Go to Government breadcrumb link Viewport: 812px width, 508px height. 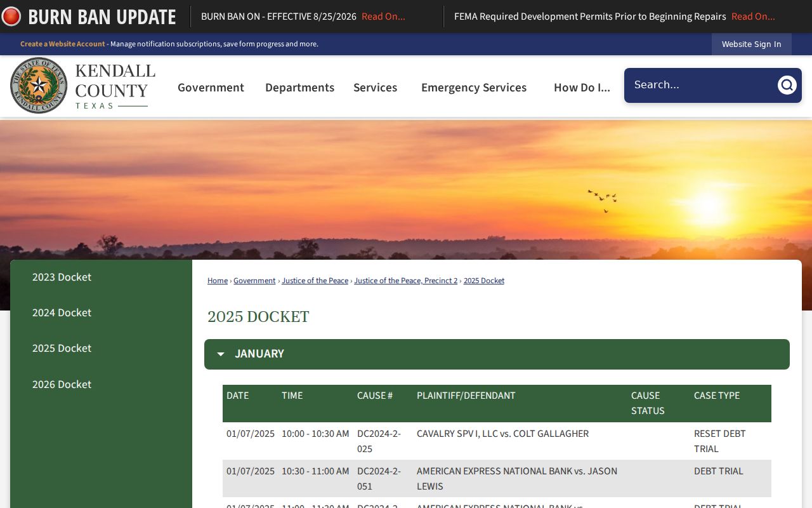pyautogui.click(x=254, y=281)
